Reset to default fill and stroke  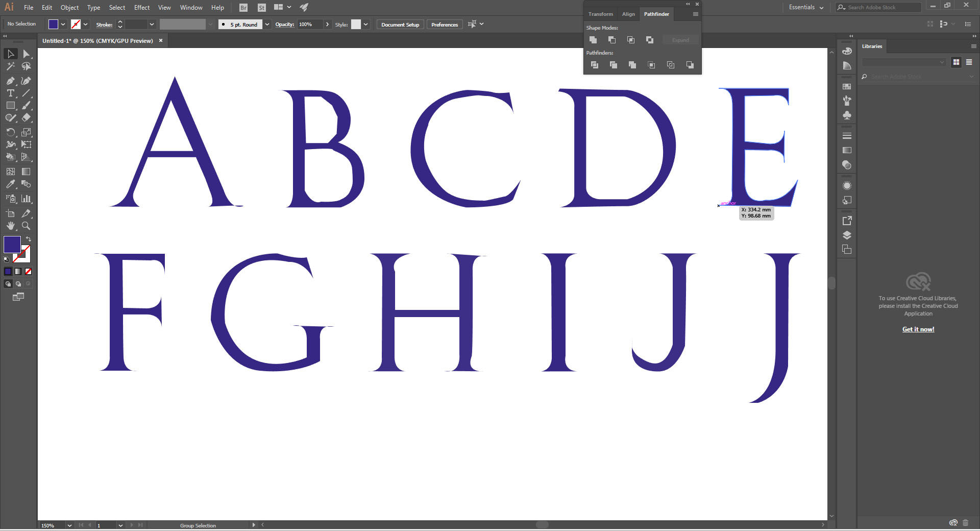[x=6, y=259]
